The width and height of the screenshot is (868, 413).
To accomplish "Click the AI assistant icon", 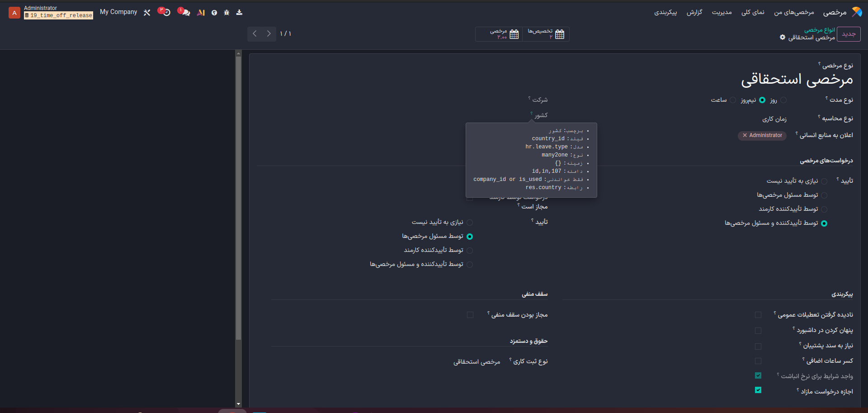I will click(201, 13).
